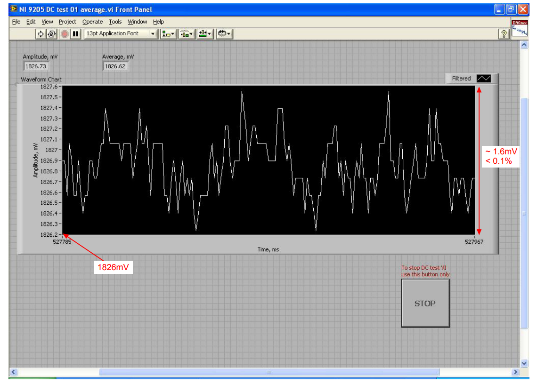The height and width of the screenshot is (392, 537).
Task: Open the Tools menu
Action: click(x=115, y=22)
